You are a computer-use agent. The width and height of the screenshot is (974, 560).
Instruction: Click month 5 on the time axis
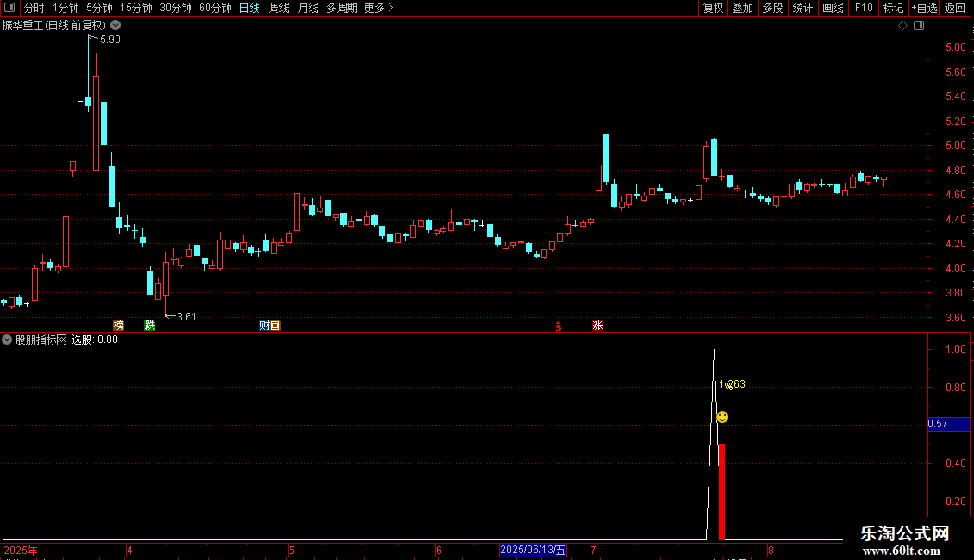[x=291, y=551]
